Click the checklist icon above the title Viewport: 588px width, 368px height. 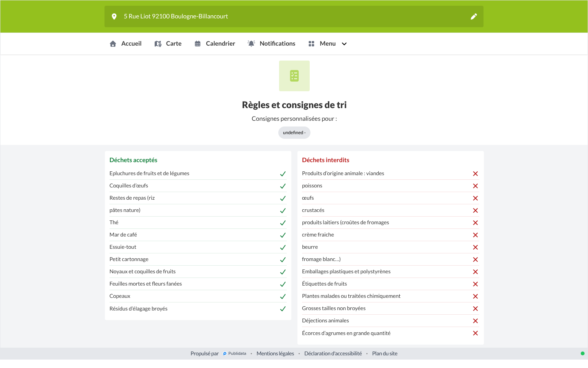pyautogui.click(x=294, y=76)
